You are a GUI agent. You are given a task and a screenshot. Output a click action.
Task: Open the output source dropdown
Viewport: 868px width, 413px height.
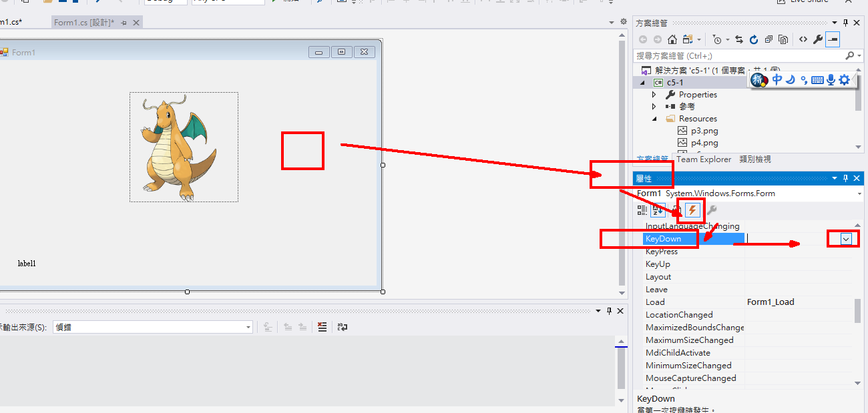[x=248, y=327]
